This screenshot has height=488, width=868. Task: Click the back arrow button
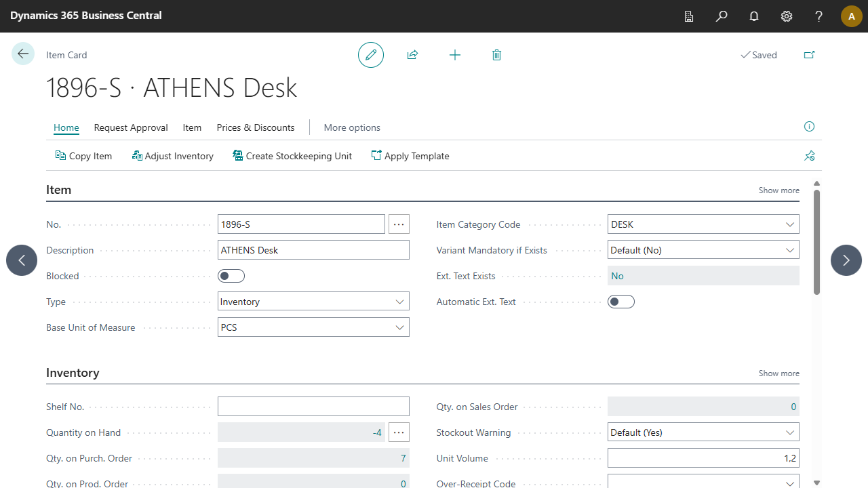pyautogui.click(x=23, y=54)
